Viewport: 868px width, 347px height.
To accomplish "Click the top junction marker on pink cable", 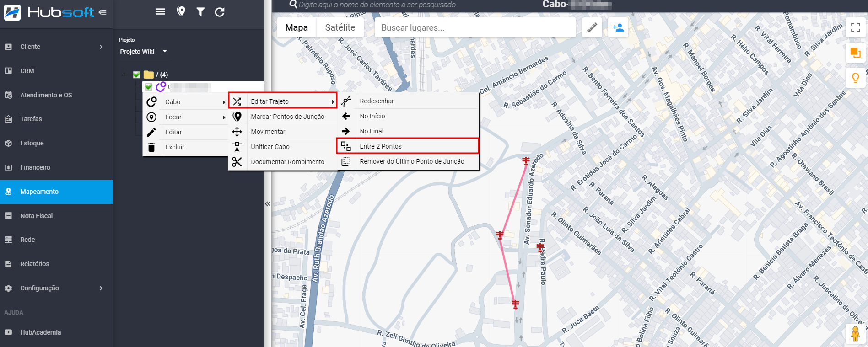I will [526, 161].
